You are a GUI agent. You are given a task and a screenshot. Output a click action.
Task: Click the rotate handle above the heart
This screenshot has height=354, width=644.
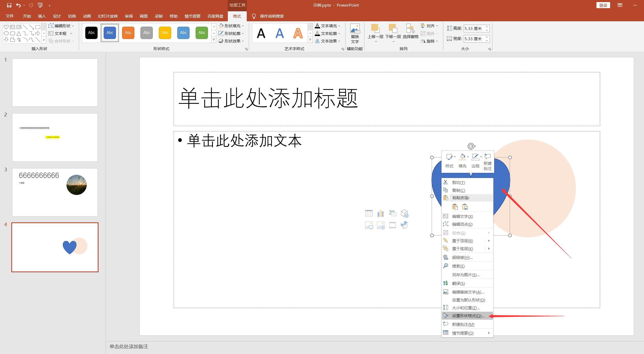tap(471, 146)
